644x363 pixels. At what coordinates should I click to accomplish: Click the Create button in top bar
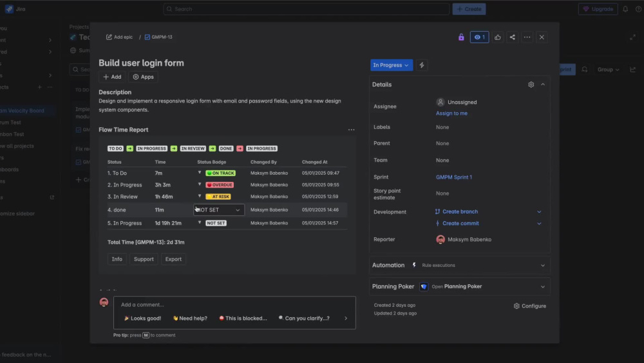click(x=469, y=9)
